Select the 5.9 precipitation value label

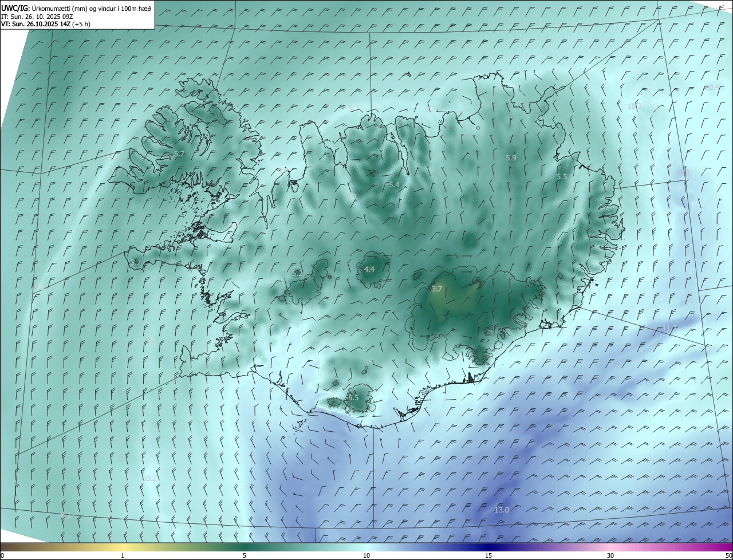[511, 157]
